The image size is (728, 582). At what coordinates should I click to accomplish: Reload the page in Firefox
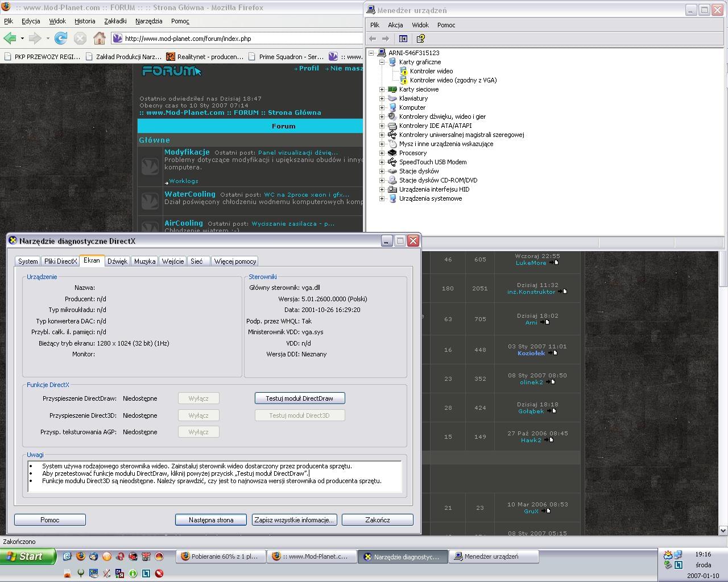coord(61,38)
